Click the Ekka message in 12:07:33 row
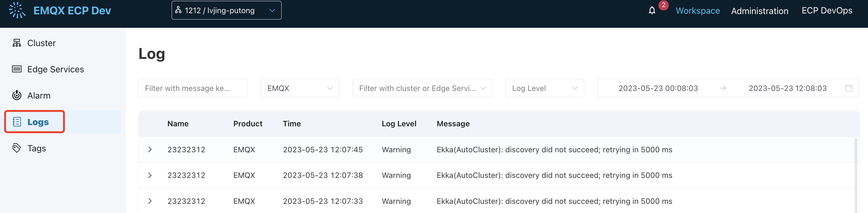The width and height of the screenshot is (868, 213). (554, 201)
